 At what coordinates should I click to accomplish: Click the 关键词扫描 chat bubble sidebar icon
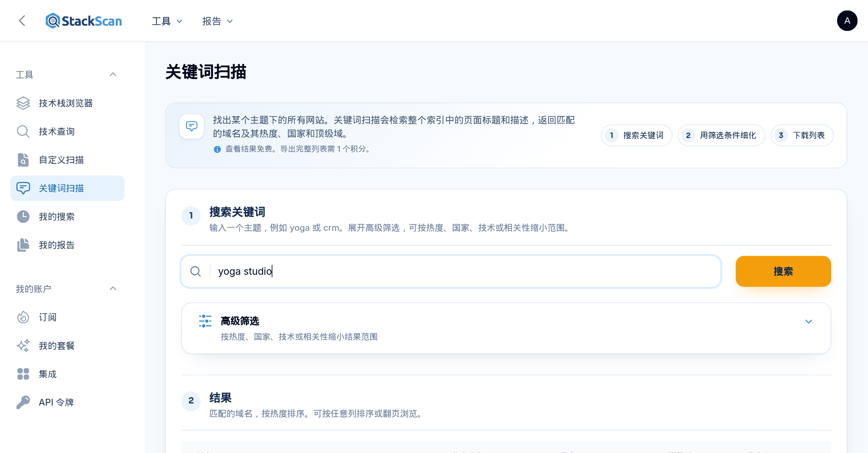pos(23,188)
